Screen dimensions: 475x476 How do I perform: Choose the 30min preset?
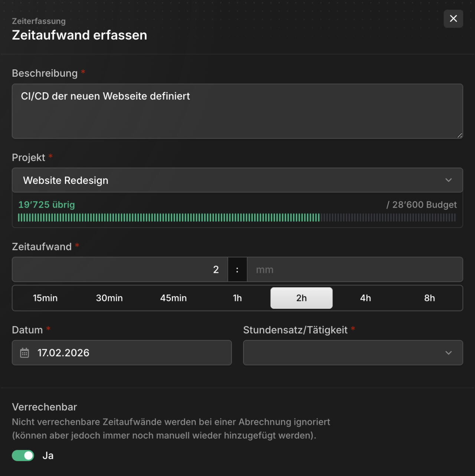pos(109,298)
